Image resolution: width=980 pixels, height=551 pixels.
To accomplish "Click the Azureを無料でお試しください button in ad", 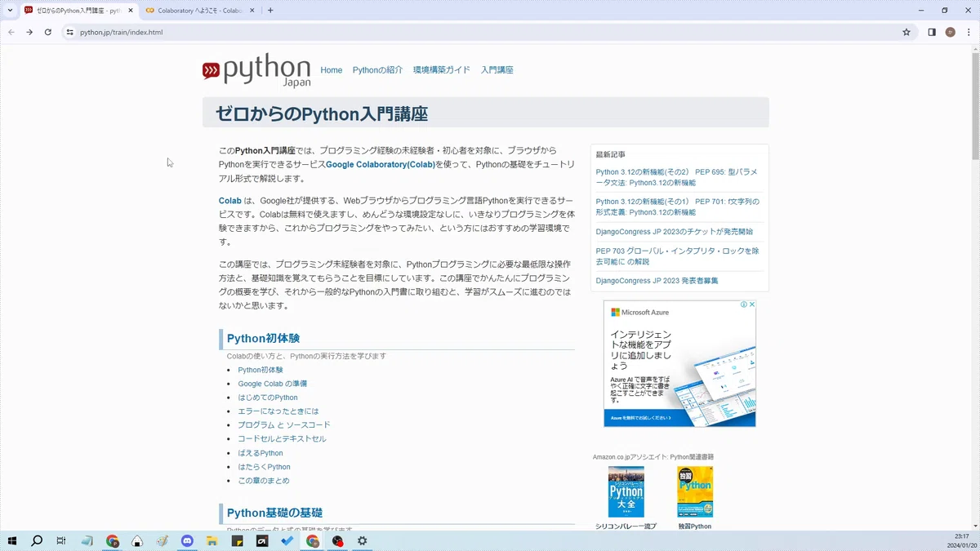I will 639,418.
